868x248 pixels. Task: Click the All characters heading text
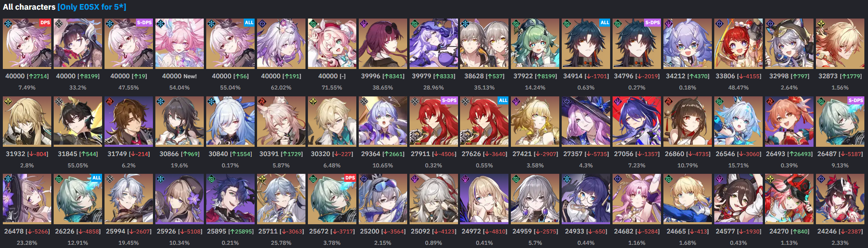29,7
